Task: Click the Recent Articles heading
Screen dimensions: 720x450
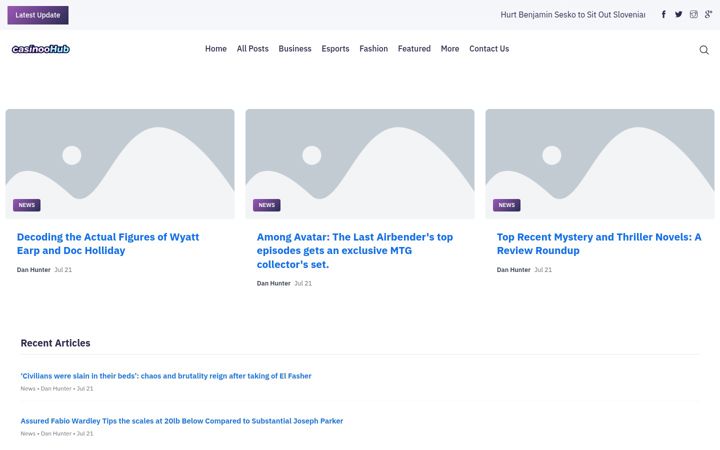Action: [55, 343]
